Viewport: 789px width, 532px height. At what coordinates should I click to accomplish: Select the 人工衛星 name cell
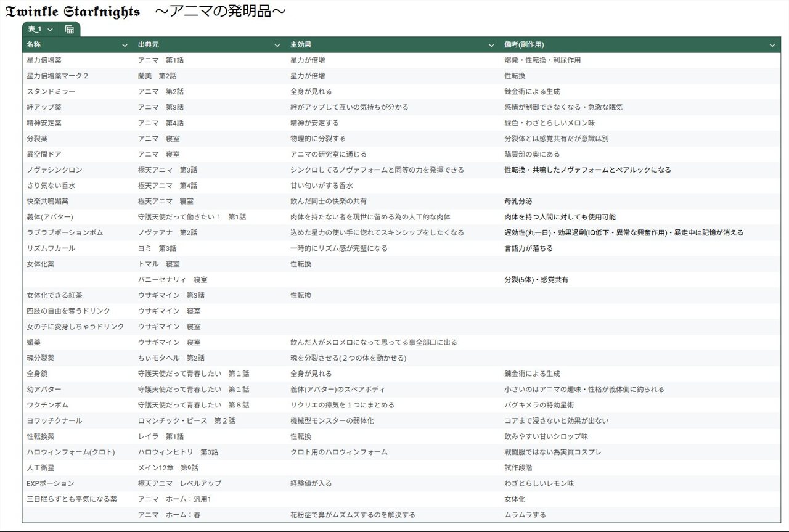coord(41,468)
